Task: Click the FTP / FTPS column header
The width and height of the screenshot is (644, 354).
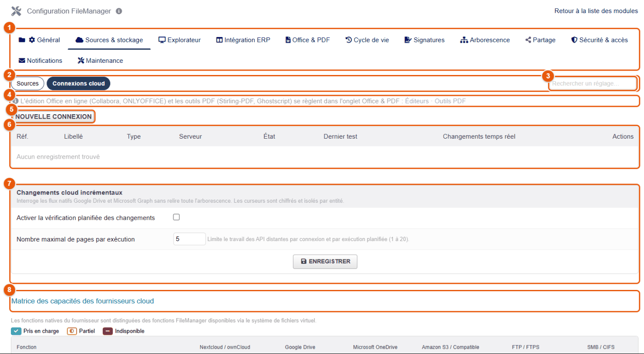Action: (526, 347)
